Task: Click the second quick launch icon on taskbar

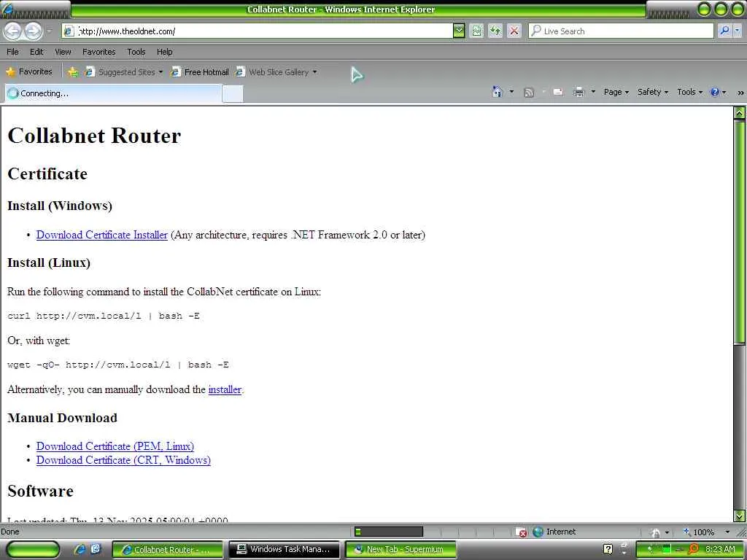Action: pos(96,548)
